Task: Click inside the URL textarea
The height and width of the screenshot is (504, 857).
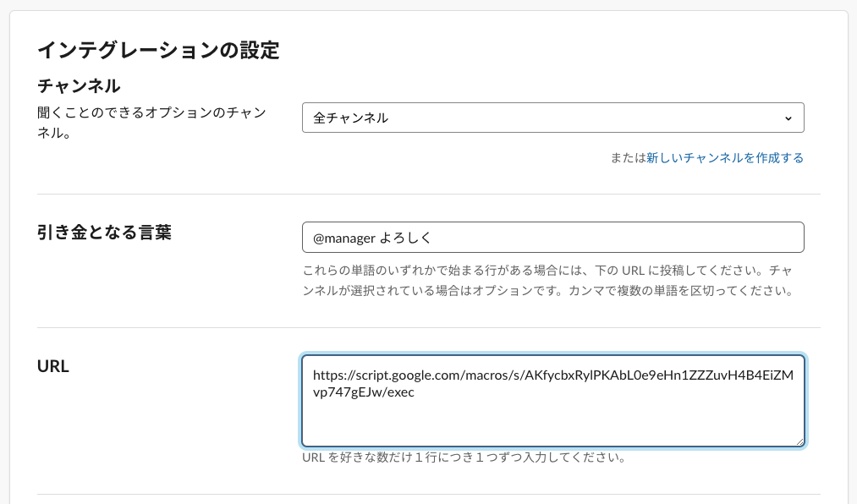Action: pos(552,401)
